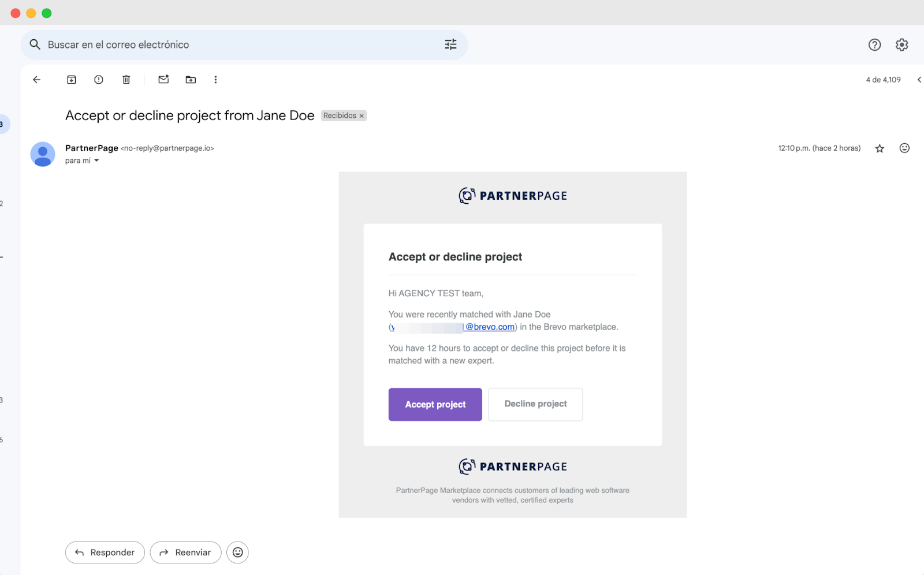Click the '4 de 4,109' counter
Viewport: 924px width, 575px height.
[883, 80]
